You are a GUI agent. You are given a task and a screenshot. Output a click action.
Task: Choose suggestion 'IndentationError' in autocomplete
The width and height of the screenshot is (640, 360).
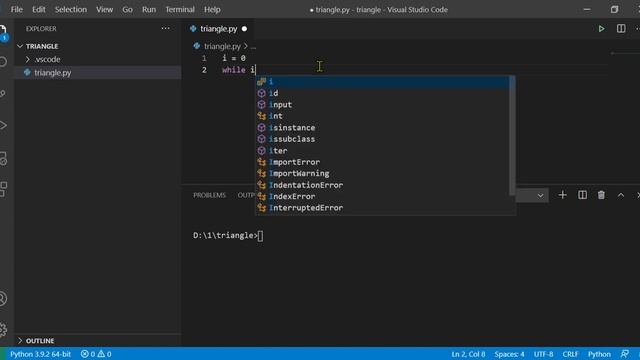[x=382, y=185]
